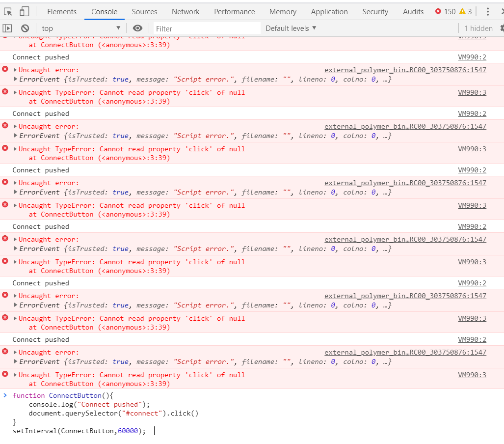Switch to the Memory tab

[283, 12]
